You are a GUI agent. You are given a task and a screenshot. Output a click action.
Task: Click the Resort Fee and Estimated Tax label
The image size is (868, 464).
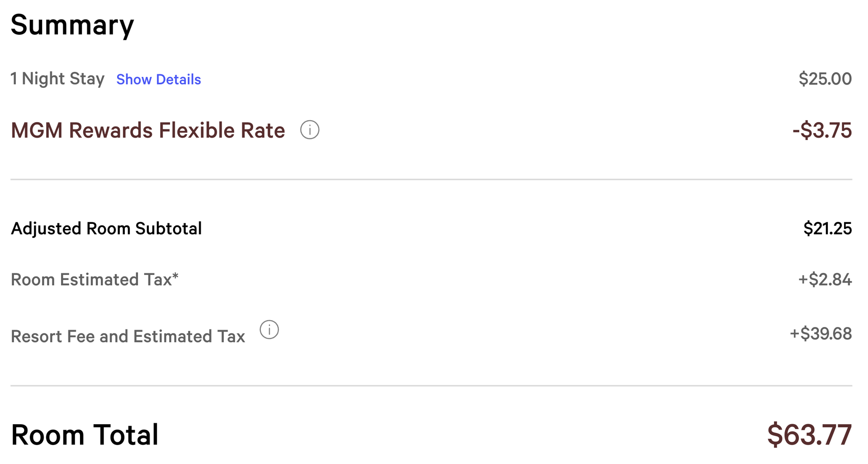127,336
